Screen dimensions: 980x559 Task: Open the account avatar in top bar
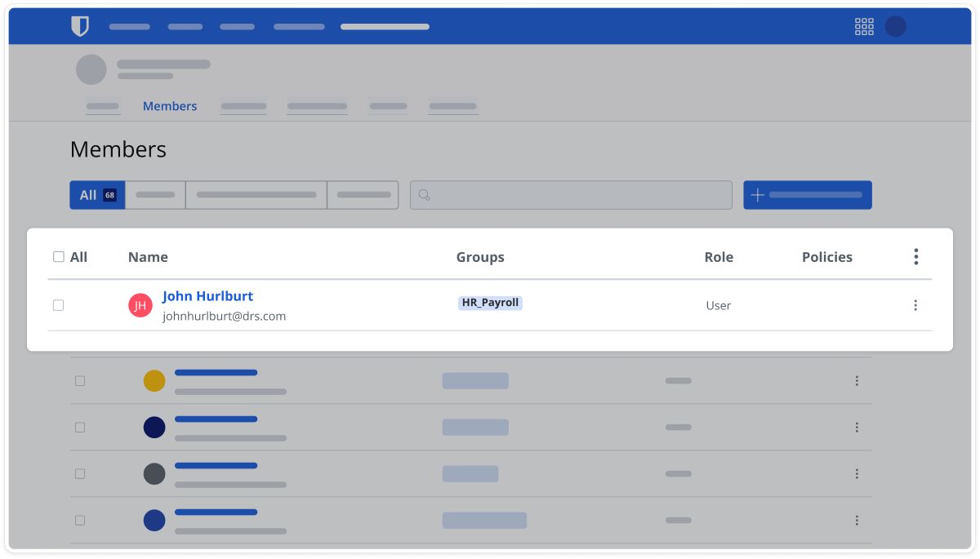pos(896,27)
